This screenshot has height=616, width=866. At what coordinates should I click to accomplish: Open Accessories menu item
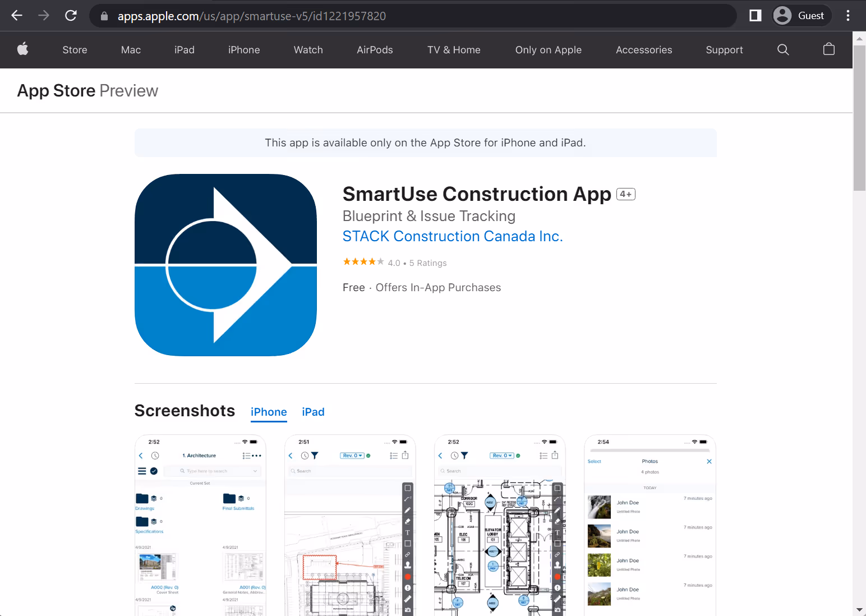tap(644, 50)
